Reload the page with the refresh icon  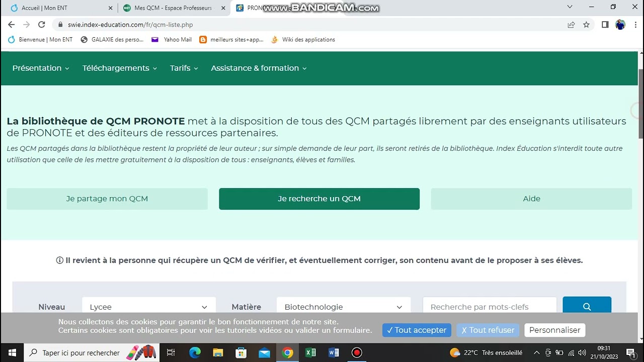click(x=42, y=25)
